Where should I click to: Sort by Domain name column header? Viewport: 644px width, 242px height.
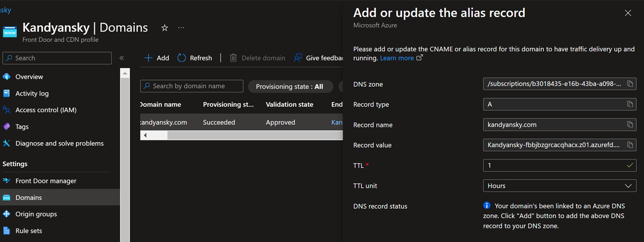[x=160, y=104]
